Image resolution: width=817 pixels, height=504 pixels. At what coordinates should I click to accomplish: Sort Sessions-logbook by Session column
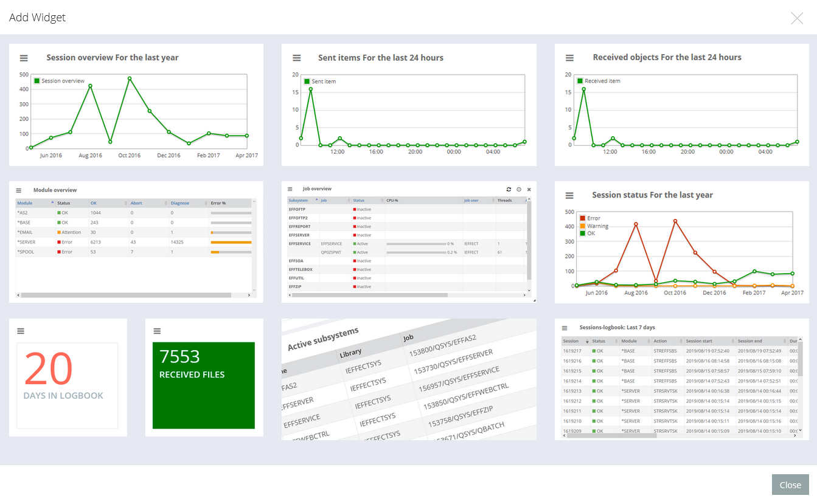571,341
